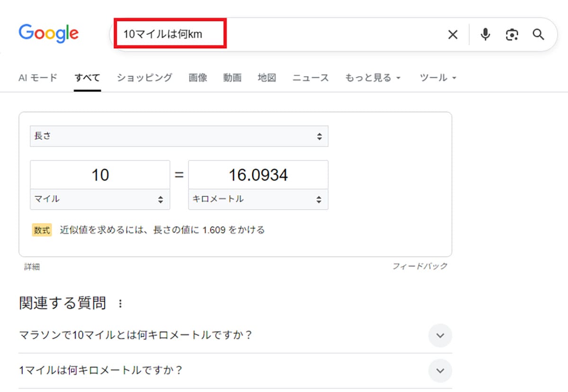Expand the 1マイル kilometers question
Image resolution: width=568 pixels, height=392 pixels.
pyautogui.click(x=440, y=371)
